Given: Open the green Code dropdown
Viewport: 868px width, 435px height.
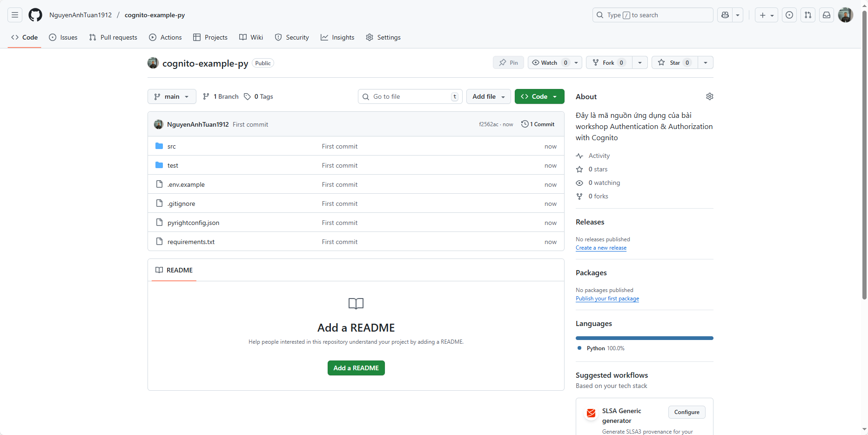Looking at the screenshot, I should 539,96.
